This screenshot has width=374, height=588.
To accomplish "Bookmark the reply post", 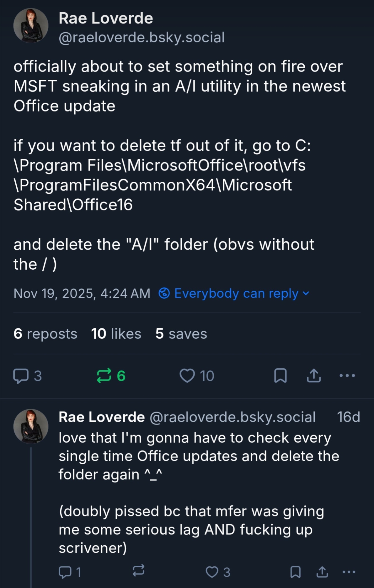I will coord(295,572).
